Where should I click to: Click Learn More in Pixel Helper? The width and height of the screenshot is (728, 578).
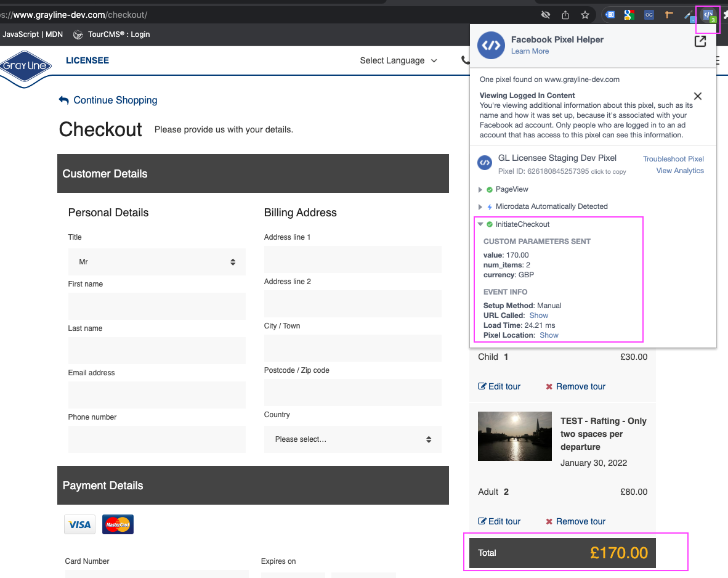click(x=530, y=51)
